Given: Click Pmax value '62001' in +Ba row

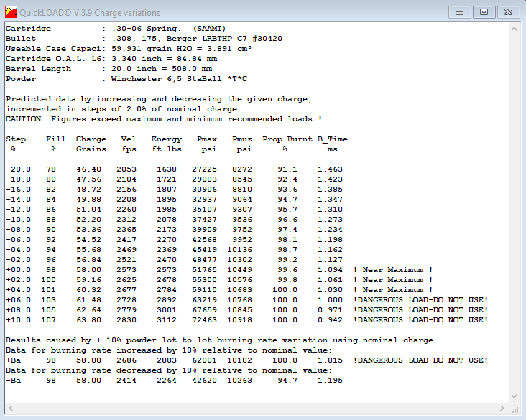Looking at the screenshot, I should [x=204, y=360].
